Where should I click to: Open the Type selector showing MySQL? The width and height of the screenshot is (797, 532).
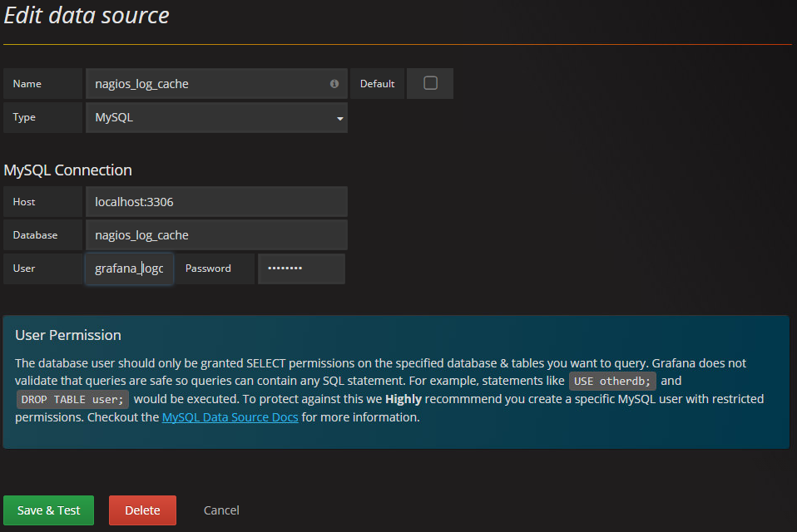(x=216, y=117)
